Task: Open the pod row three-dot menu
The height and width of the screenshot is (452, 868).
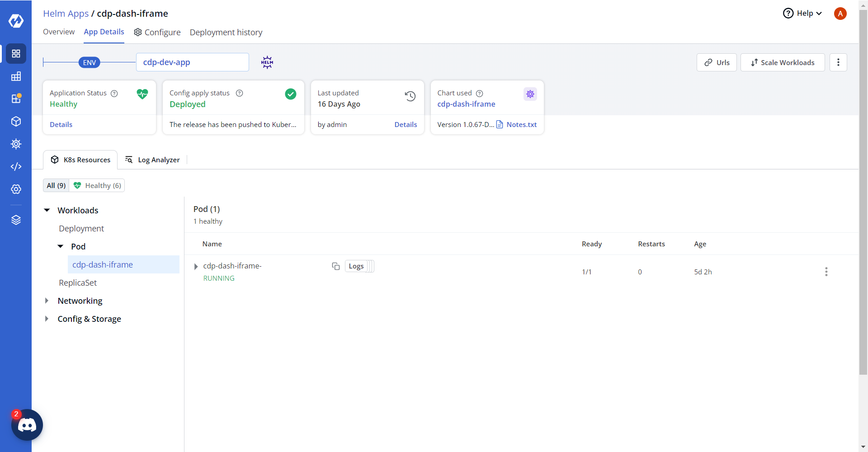Action: [x=826, y=272]
